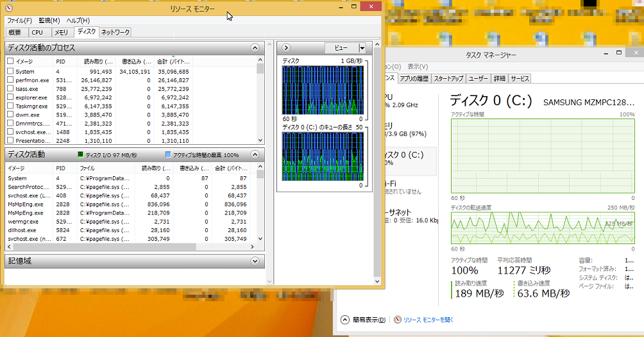This screenshot has height=337, width=644.
Task: Click the ビュー button in graph pane
Action: 341,48
